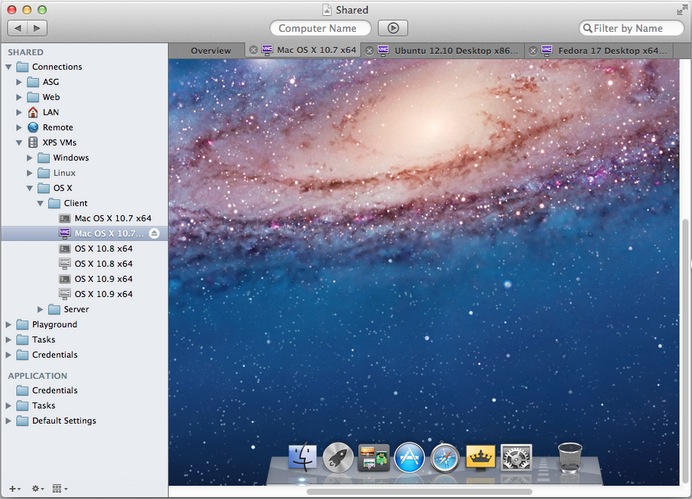
Task: Switch to the Overview tab
Action: (210, 50)
